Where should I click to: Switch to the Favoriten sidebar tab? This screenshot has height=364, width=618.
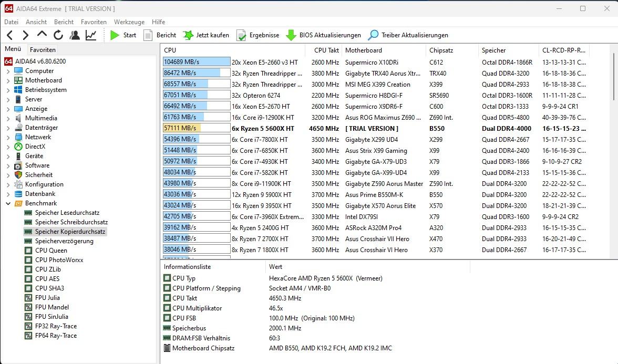tap(43, 49)
